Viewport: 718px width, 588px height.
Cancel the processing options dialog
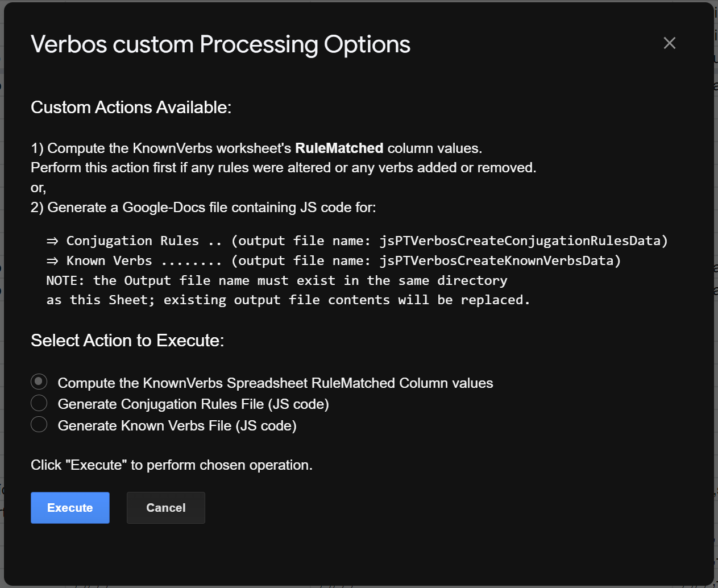point(165,508)
